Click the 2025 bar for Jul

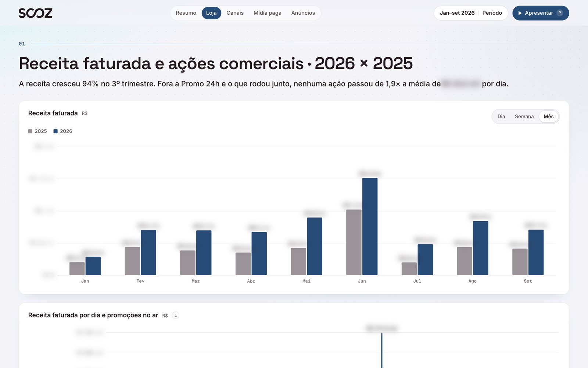point(409,269)
